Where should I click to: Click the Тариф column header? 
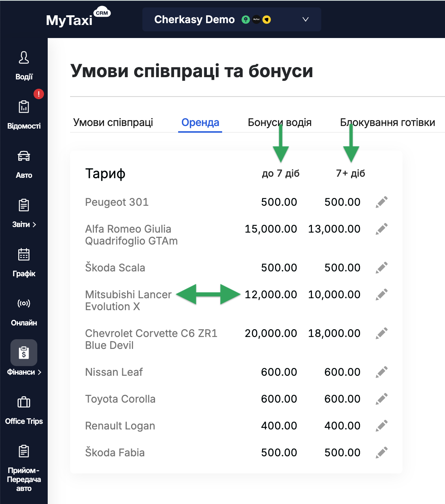(105, 174)
